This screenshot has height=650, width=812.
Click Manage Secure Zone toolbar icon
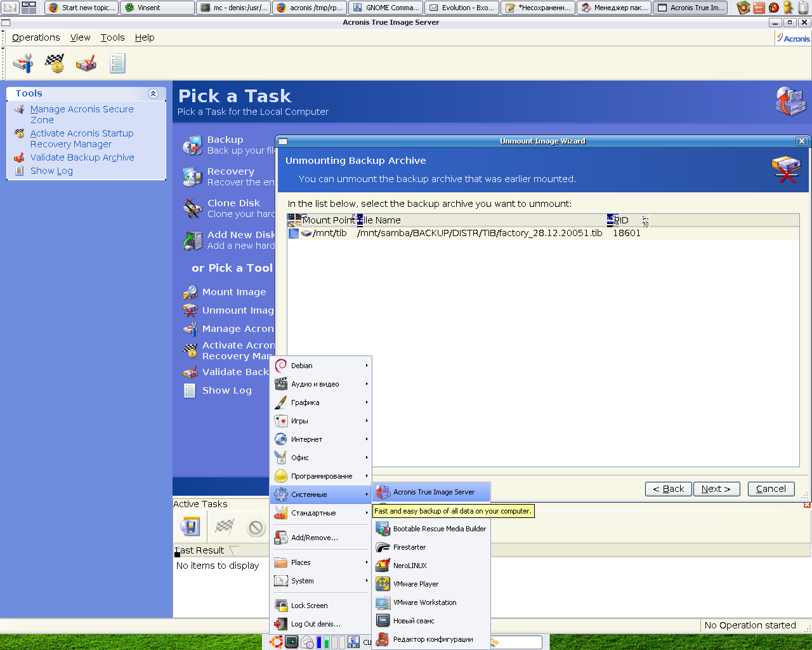(23, 63)
